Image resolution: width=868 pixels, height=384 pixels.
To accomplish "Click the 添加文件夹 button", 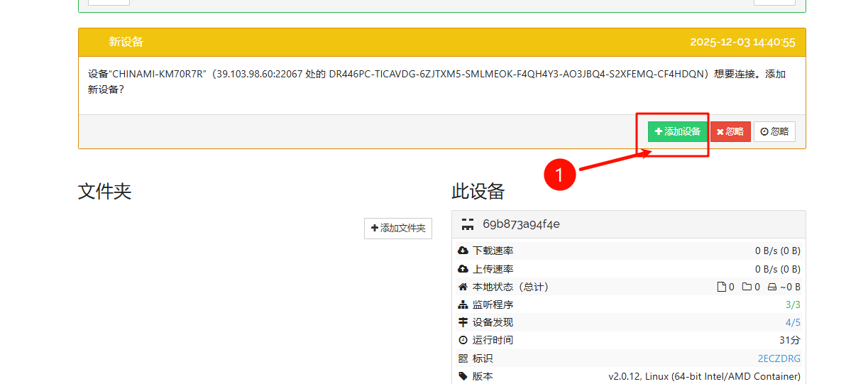I will 398,228.
